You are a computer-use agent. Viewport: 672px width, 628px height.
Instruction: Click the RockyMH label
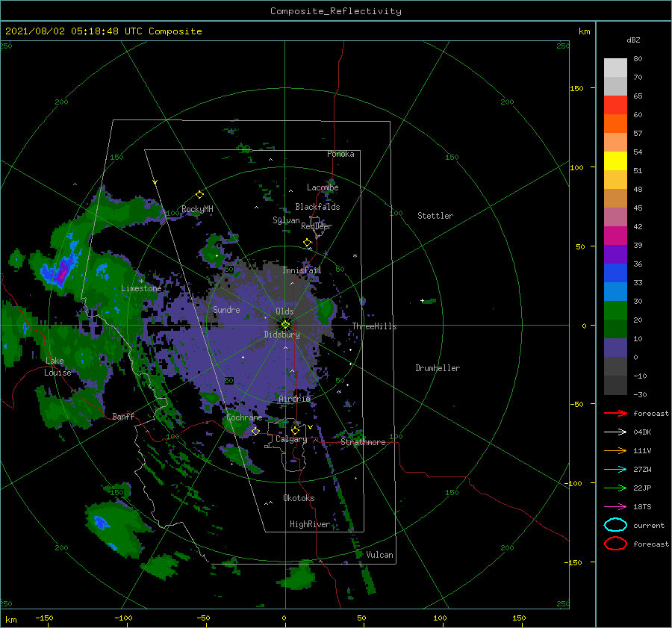[x=197, y=209]
